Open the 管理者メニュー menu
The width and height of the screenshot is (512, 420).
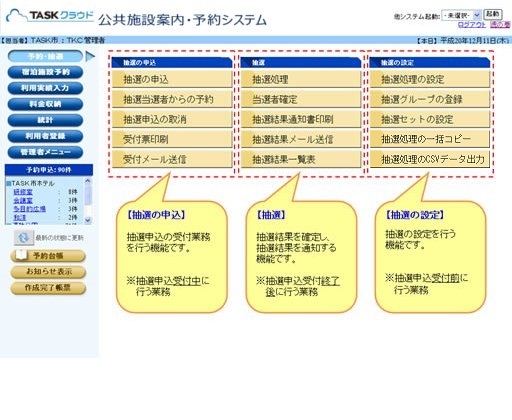pyautogui.click(x=45, y=152)
